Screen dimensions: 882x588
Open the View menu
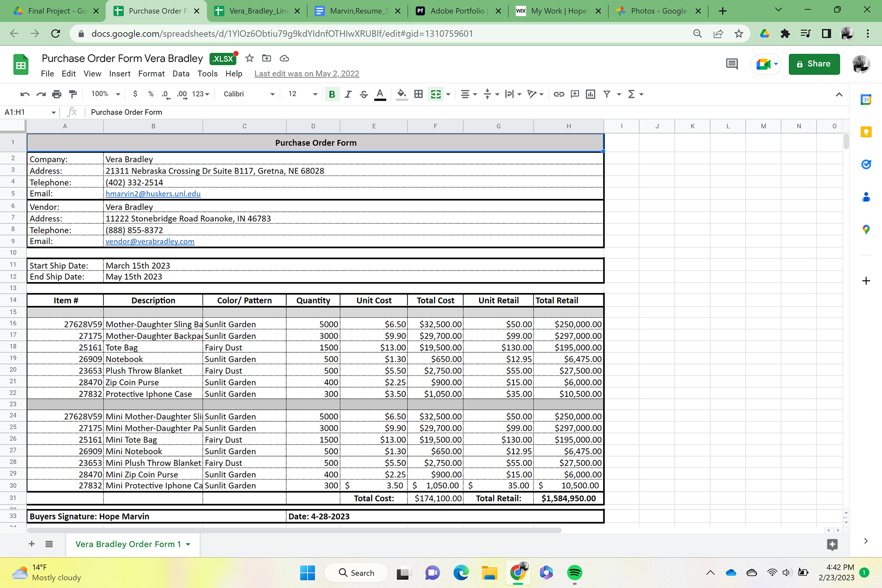pyautogui.click(x=92, y=73)
